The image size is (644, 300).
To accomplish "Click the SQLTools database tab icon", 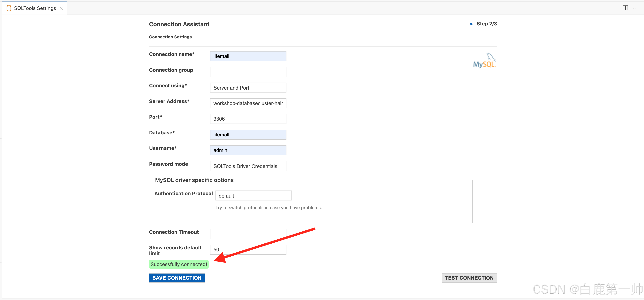I will point(9,8).
